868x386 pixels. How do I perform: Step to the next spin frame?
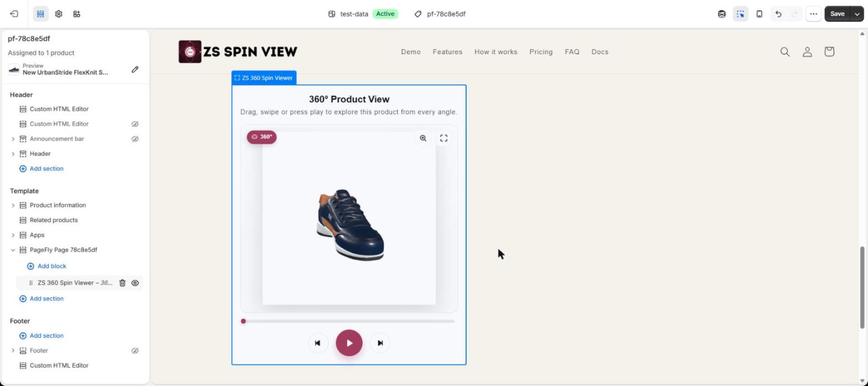point(380,343)
